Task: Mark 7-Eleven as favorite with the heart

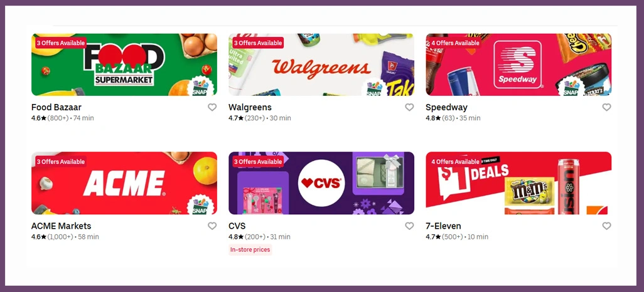Action: coord(606,226)
